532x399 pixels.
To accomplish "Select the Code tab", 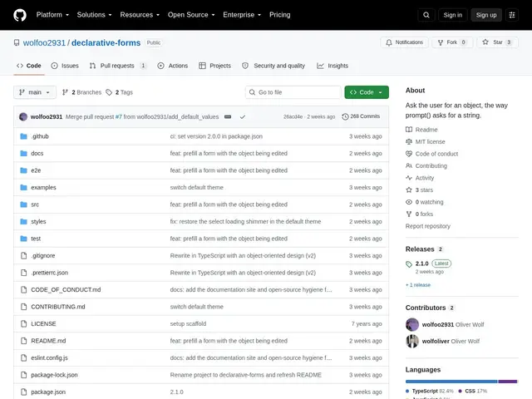I will coord(29,66).
